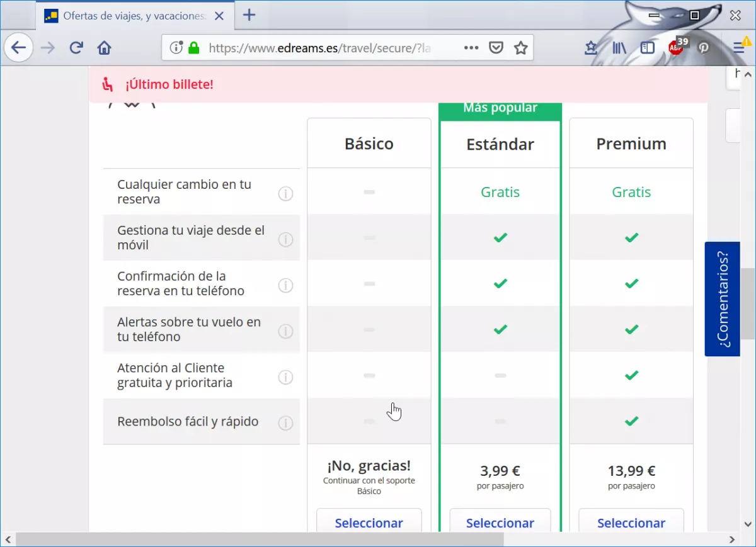Reload the page with the refresh icon

coord(76,48)
